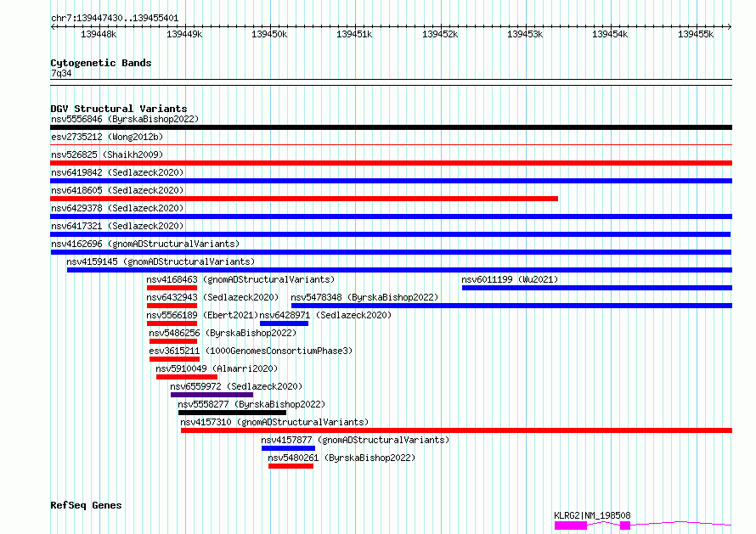The image size is (756, 534).
Task: Open nsv6428971 (Sedlazeck2020) label
Action: tap(325, 315)
